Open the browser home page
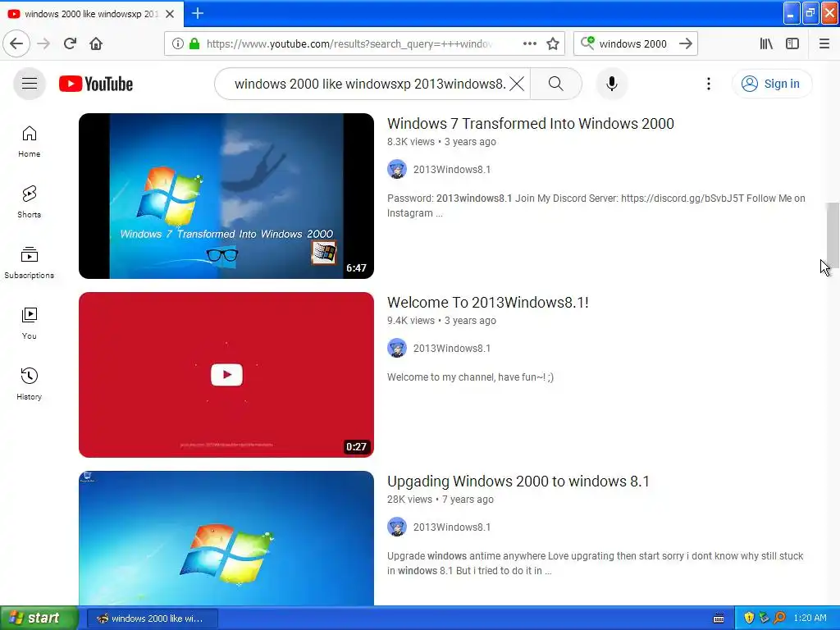Screen dimensions: 840x630 click(96, 43)
